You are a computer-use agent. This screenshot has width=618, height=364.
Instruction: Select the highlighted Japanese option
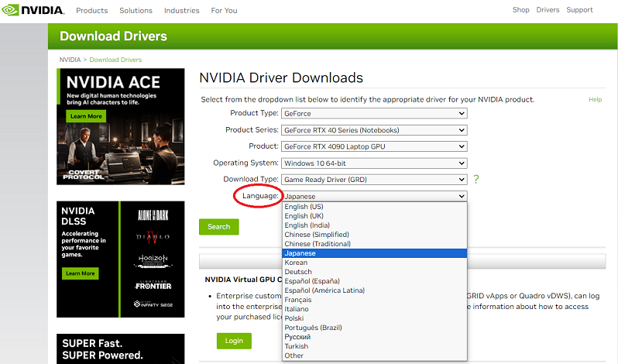(x=375, y=253)
